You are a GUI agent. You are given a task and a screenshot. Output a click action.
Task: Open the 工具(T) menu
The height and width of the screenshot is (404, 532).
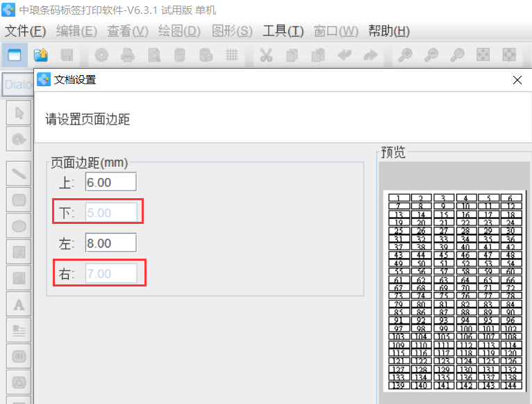tap(283, 31)
